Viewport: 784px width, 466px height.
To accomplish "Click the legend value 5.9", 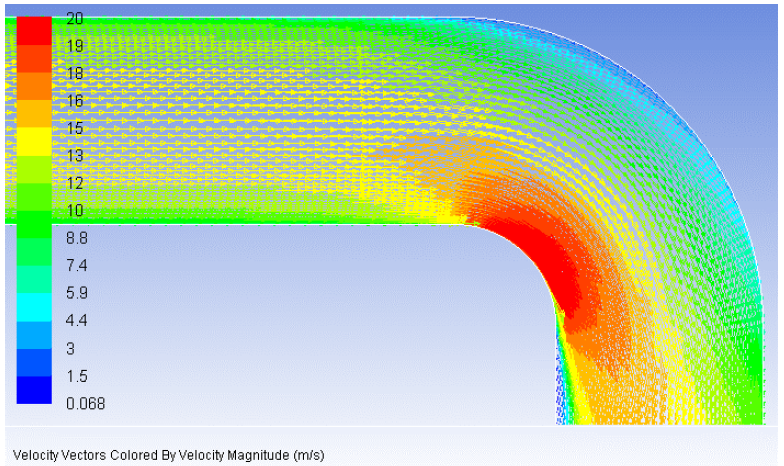I will point(76,293).
